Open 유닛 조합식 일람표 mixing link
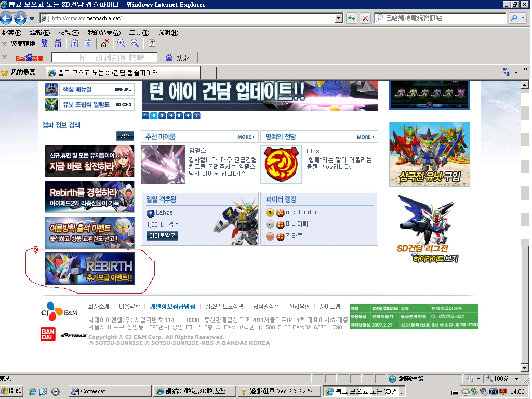Screen dimensions: 532x399 click(89, 104)
